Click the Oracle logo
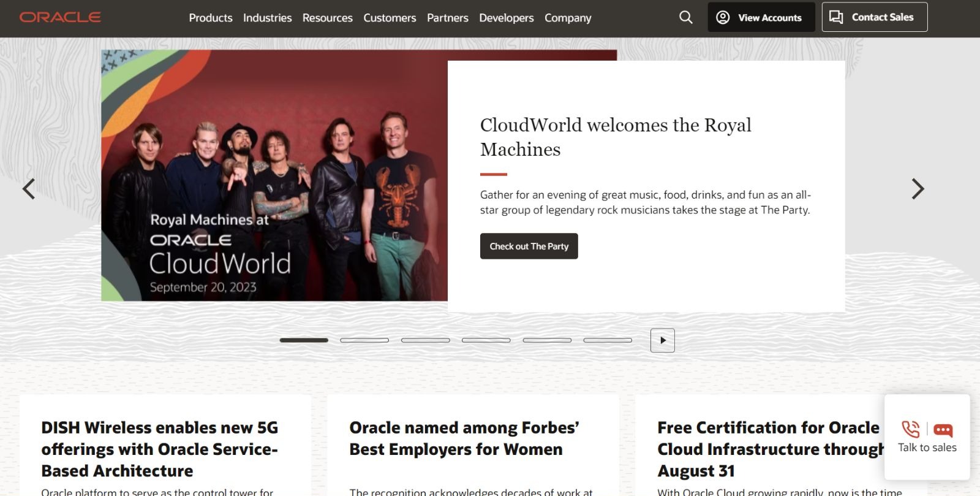Screen dimensions: 980x496 60,17
